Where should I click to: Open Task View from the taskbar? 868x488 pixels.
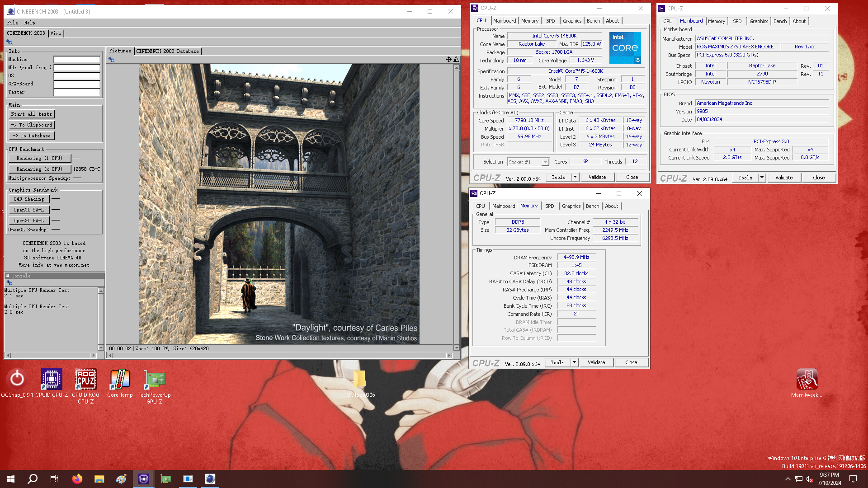coord(54,479)
